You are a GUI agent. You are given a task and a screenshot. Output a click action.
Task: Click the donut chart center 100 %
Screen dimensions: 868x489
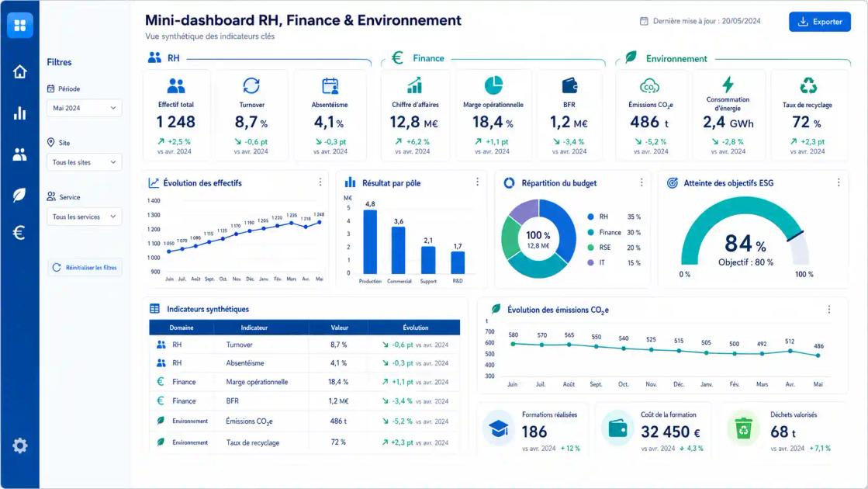[x=538, y=239]
